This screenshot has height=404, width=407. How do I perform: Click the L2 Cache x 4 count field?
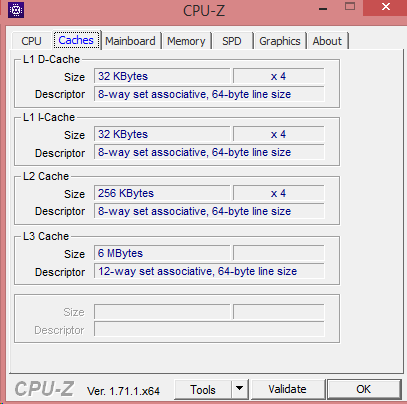point(279,193)
